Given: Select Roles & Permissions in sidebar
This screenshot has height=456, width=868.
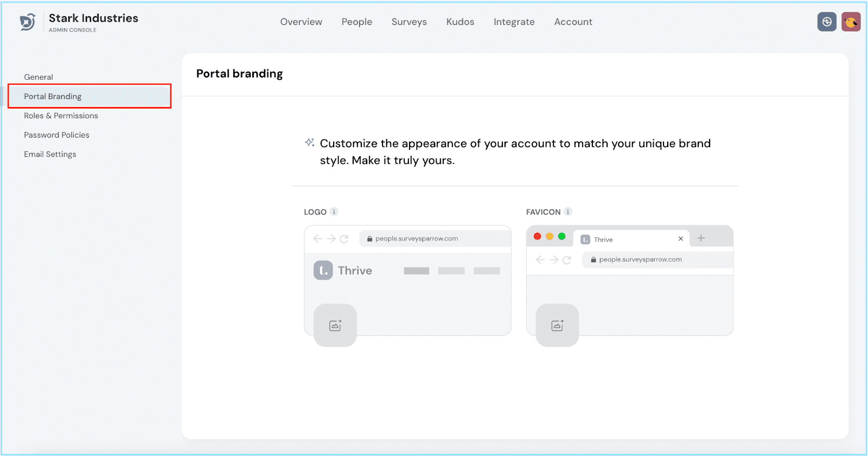Looking at the screenshot, I should 61,116.
